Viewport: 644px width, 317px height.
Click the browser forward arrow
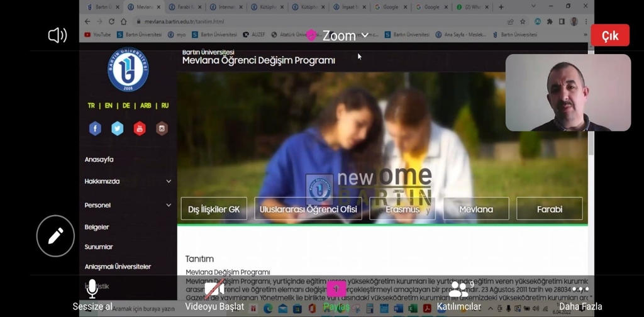pyautogui.click(x=99, y=21)
